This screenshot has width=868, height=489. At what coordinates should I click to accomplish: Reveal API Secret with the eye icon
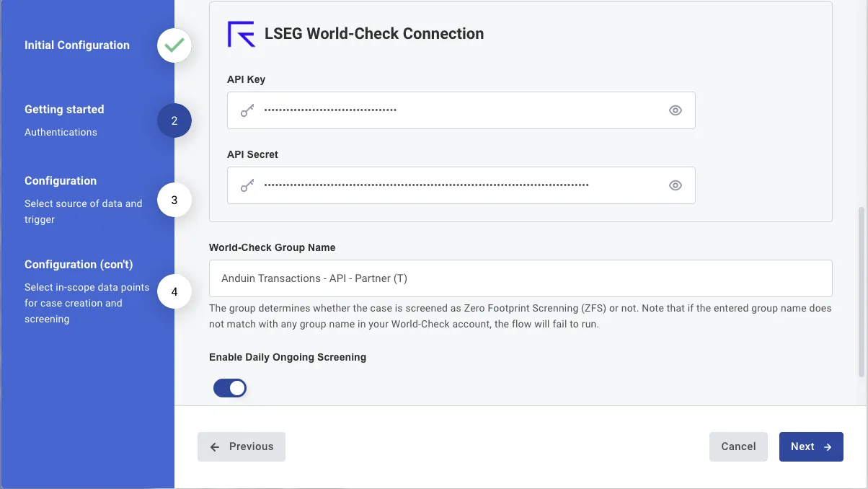point(676,185)
